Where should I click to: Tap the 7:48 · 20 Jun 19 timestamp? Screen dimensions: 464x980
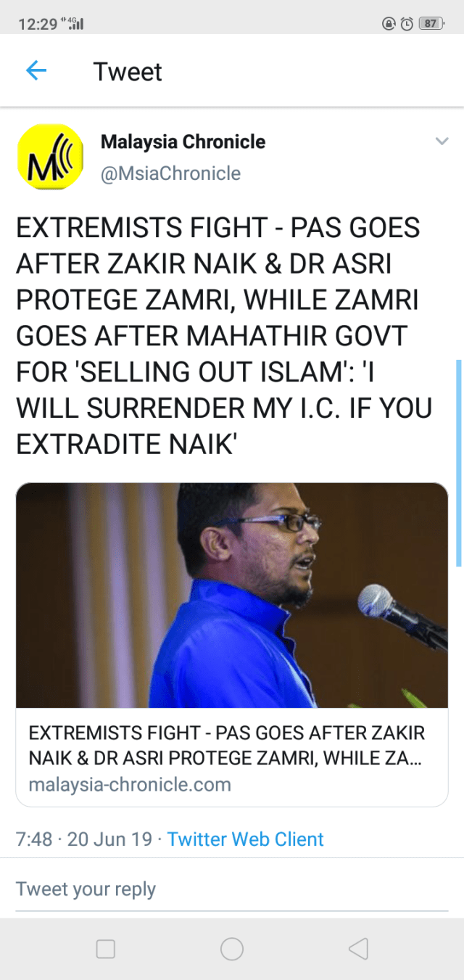click(84, 839)
